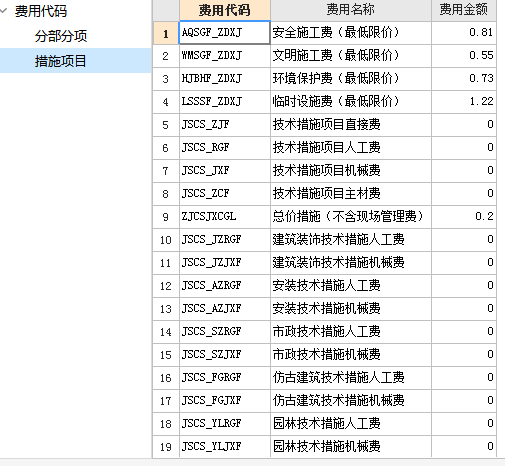Click 园林技术措施人工费 name cell
This screenshot has height=466, width=505.
click(351, 424)
